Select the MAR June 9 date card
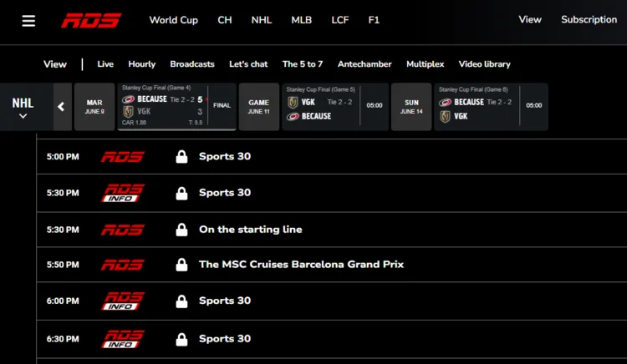 (94, 107)
